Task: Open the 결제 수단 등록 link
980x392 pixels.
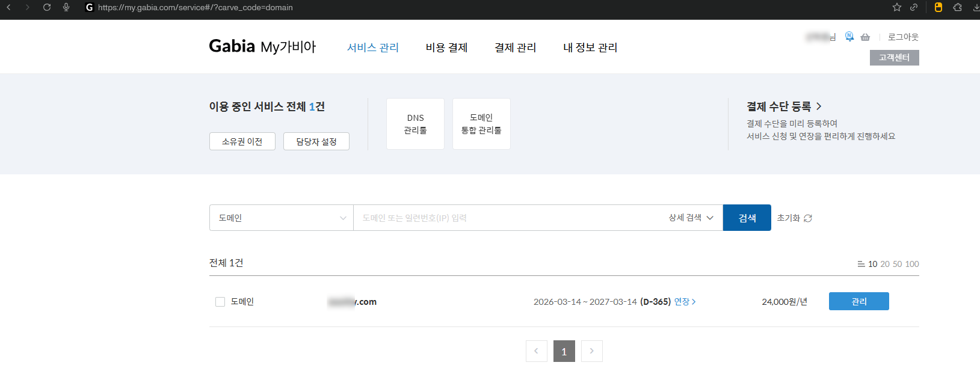Action: [x=784, y=106]
